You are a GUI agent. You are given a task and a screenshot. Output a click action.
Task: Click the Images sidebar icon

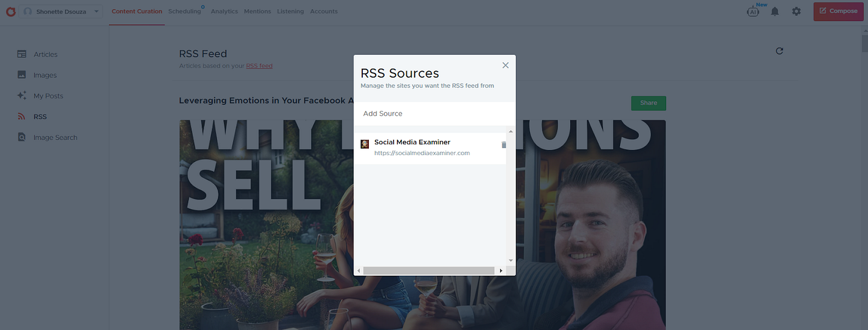(22, 75)
